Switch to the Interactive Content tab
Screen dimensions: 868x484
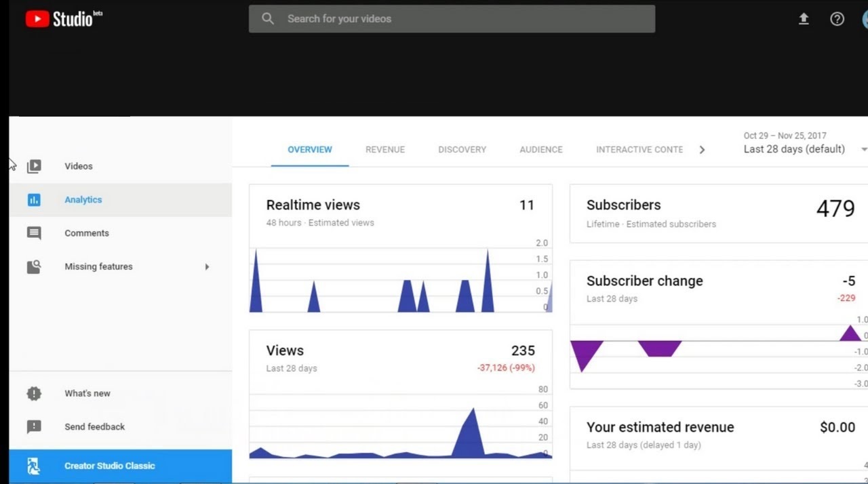(x=639, y=150)
